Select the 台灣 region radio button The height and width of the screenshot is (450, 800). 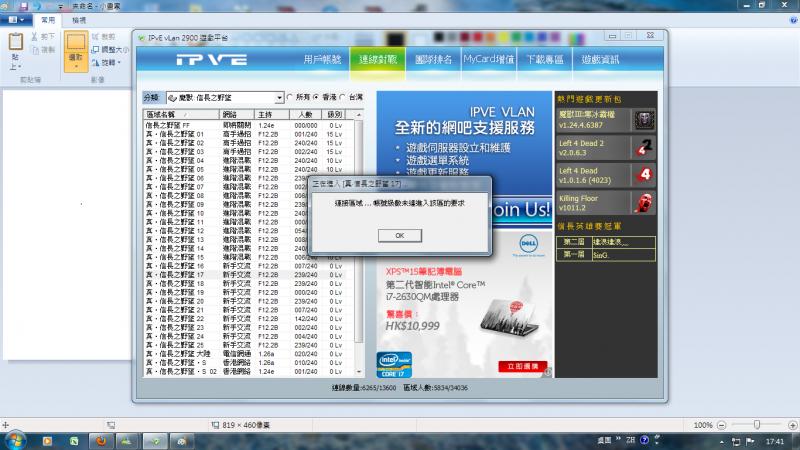point(343,97)
